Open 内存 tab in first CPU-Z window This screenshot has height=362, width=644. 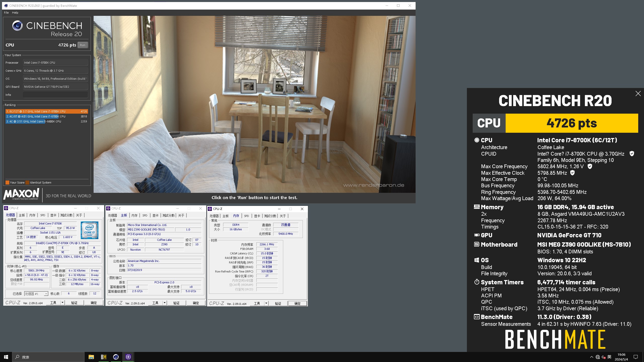[32, 215]
